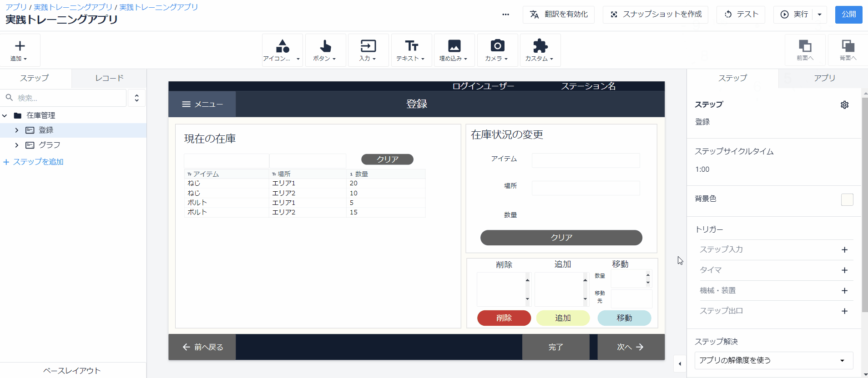
Task: Expand the グラフ step in tree
Action: point(17,145)
